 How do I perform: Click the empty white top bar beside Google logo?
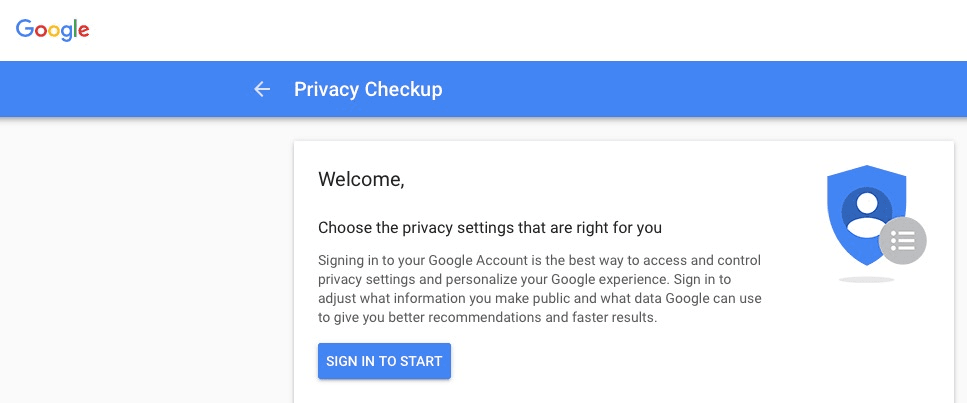click(x=500, y=30)
